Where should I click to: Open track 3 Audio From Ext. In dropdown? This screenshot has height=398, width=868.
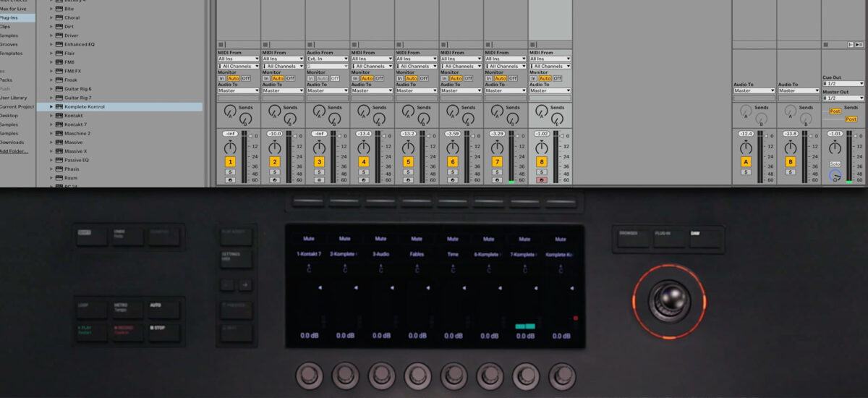click(328, 59)
